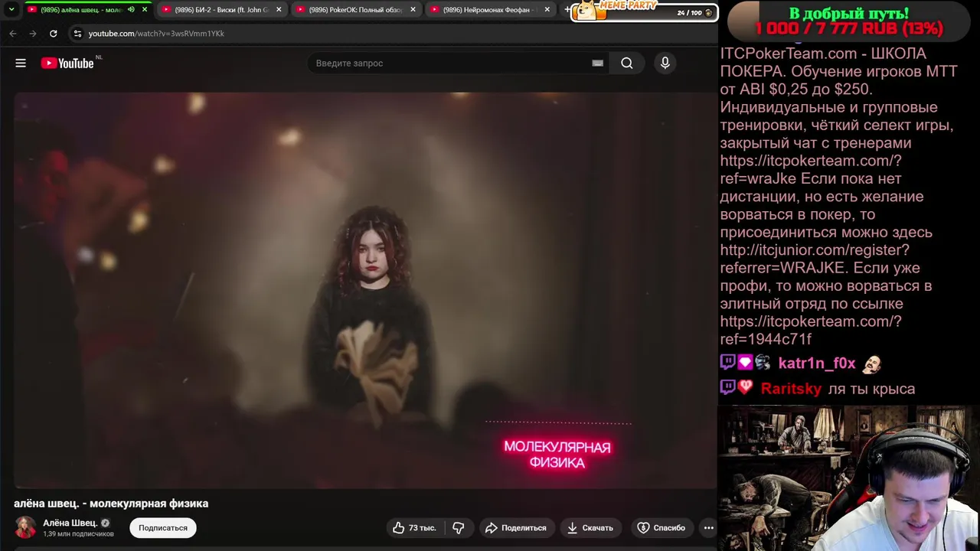This screenshot has width=980, height=551.
Task: Click the МОЛЕКУЛЯРНАЯ ФИЗИКА neon caption in the video
Action: coord(557,455)
